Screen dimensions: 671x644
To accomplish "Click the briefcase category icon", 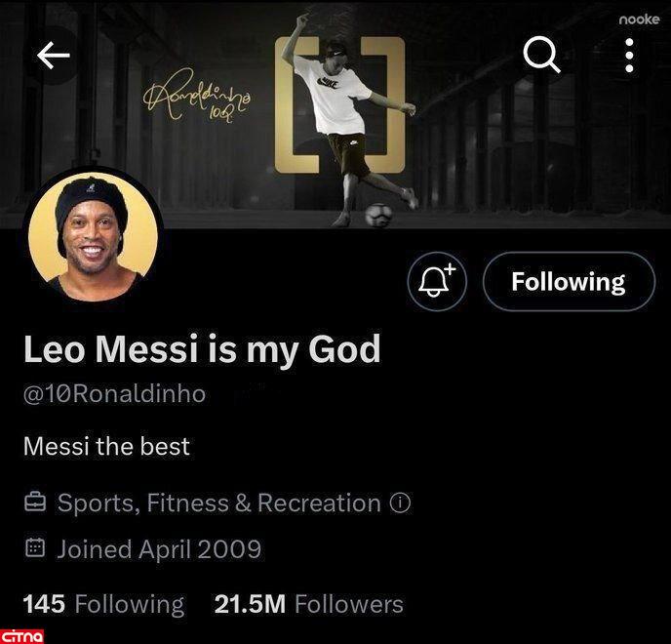I will tap(35, 503).
